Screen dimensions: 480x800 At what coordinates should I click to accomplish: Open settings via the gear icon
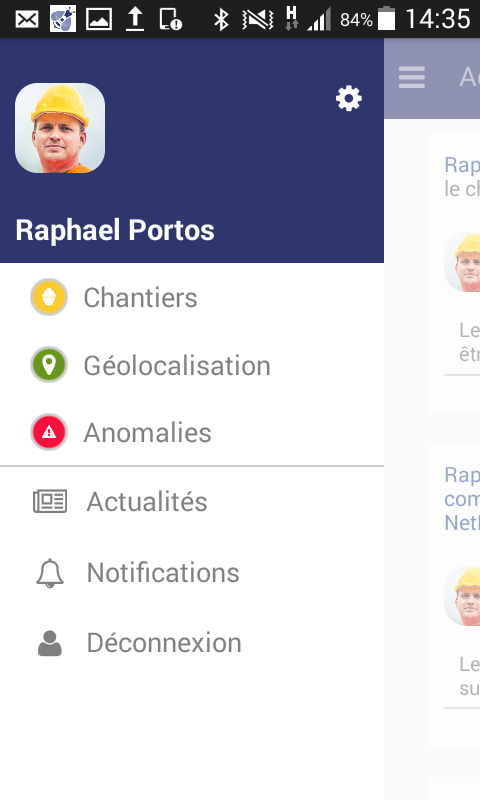click(x=348, y=98)
